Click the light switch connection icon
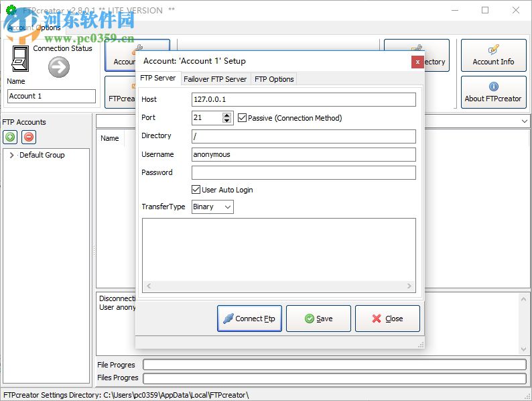The image size is (532, 401). [20, 59]
